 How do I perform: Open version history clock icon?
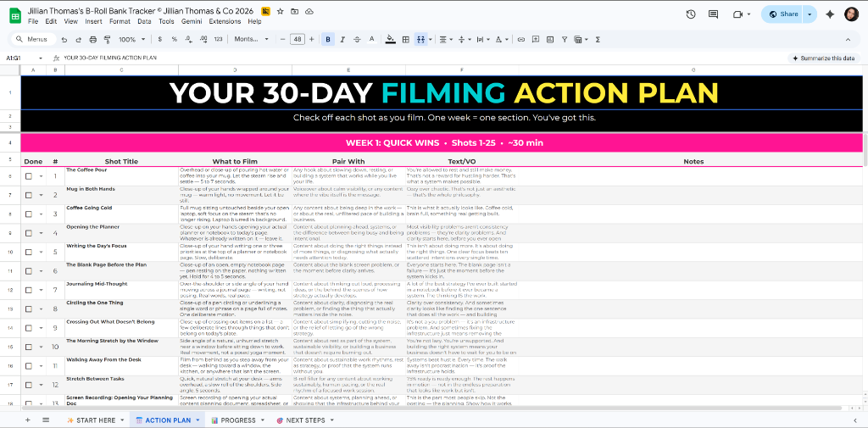pyautogui.click(x=691, y=14)
